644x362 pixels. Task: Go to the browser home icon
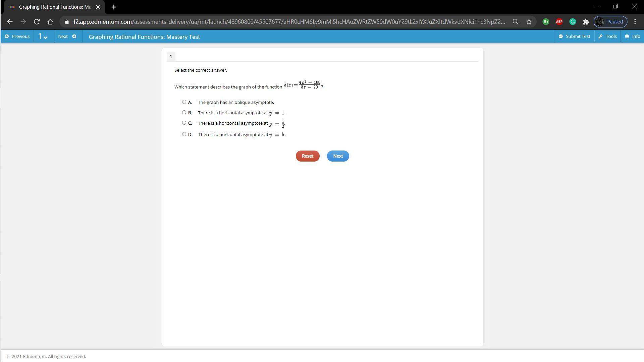(x=50, y=22)
